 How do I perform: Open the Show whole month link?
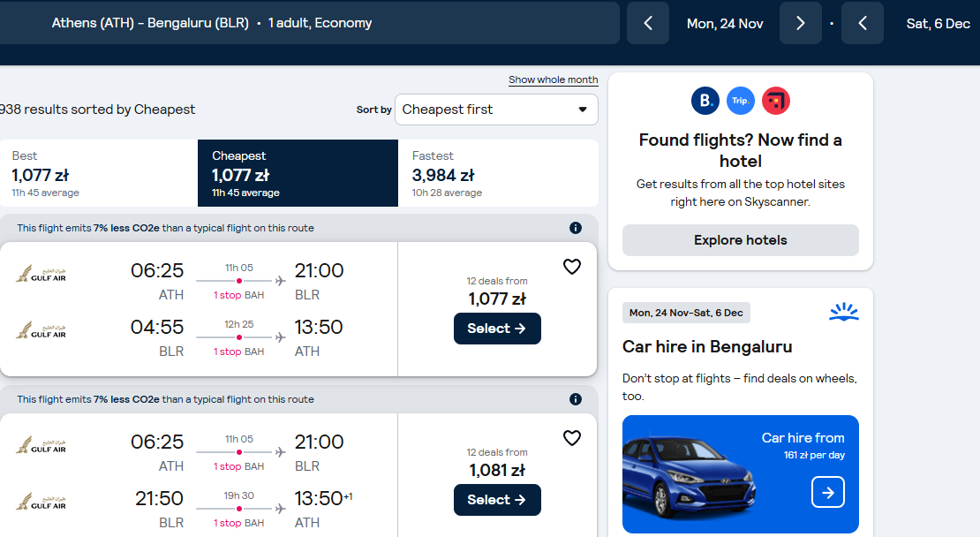coord(553,80)
